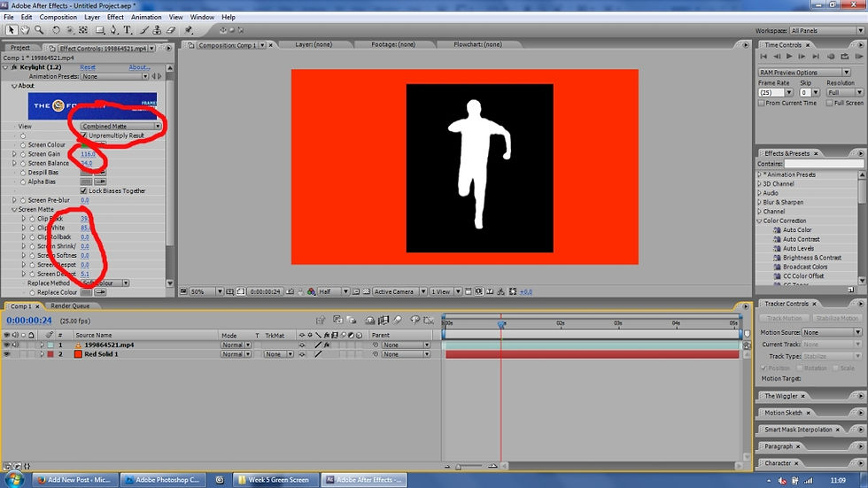Click the About link for Keylight

(x=140, y=67)
